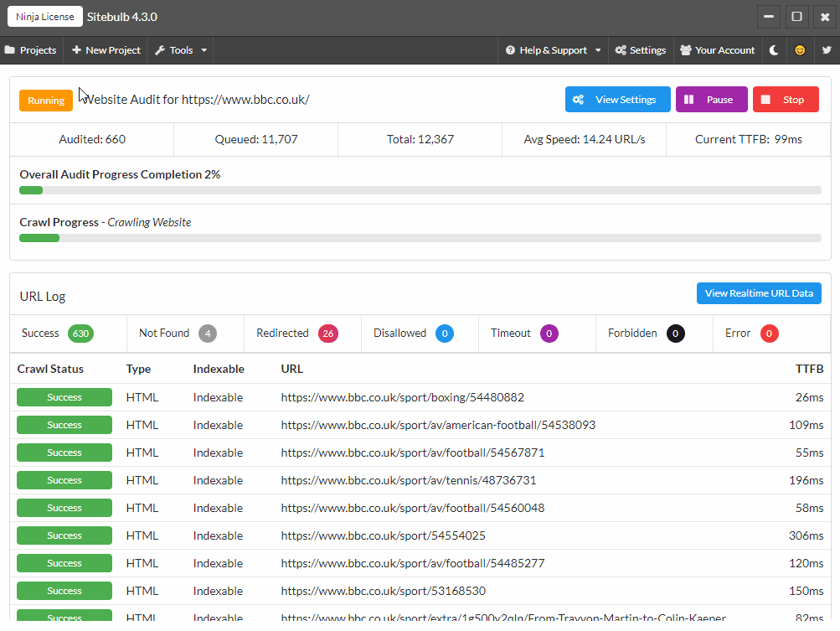The height and width of the screenshot is (631, 840).
Task: Filter the URL log by Redirected
Action: [302, 334]
